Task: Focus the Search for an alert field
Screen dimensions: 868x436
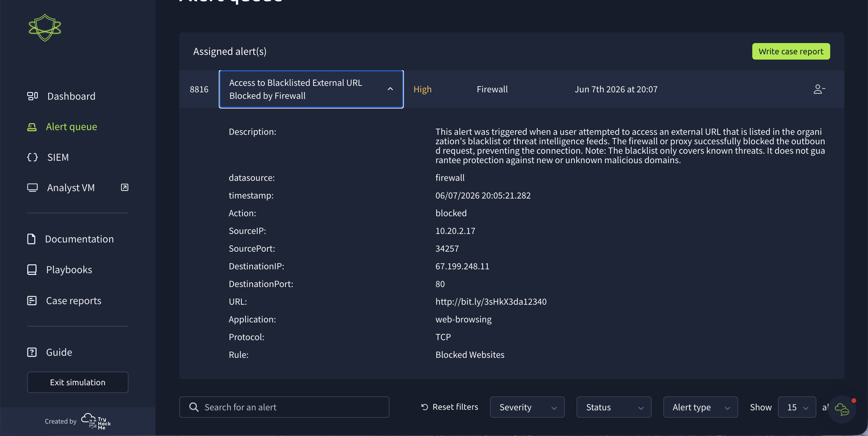Action: (x=284, y=407)
